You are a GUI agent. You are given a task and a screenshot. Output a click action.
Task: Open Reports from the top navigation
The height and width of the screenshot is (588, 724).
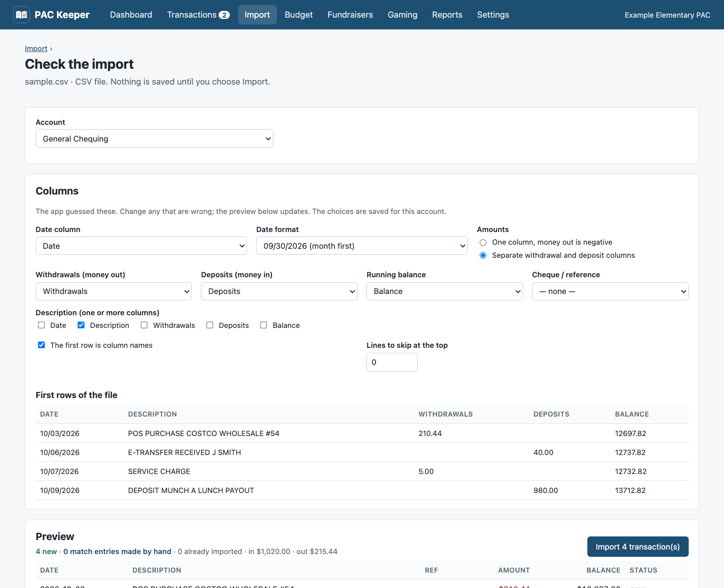tap(447, 15)
